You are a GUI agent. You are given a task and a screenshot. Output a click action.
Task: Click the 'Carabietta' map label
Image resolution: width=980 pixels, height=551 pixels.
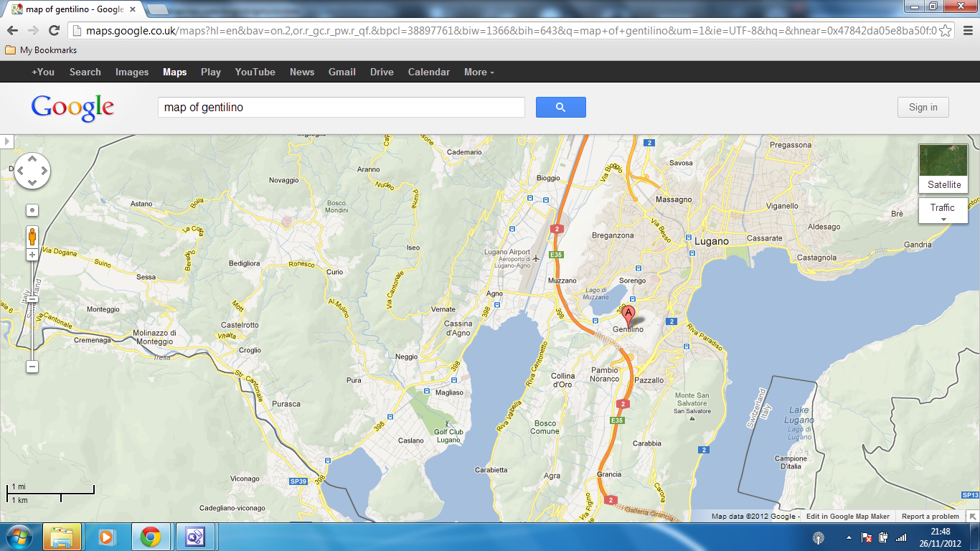click(491, 470)
